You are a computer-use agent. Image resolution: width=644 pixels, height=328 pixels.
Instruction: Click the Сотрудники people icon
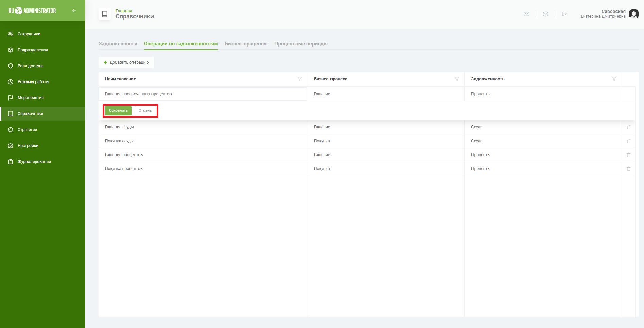[x=11, y=34]
